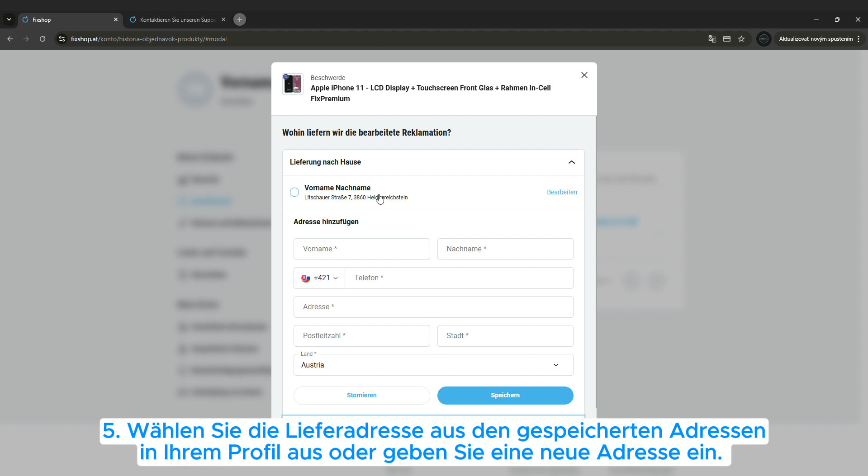The image size is (868, 476).
Task: Click the Stornieren button
Action: (x=361, y=395)
